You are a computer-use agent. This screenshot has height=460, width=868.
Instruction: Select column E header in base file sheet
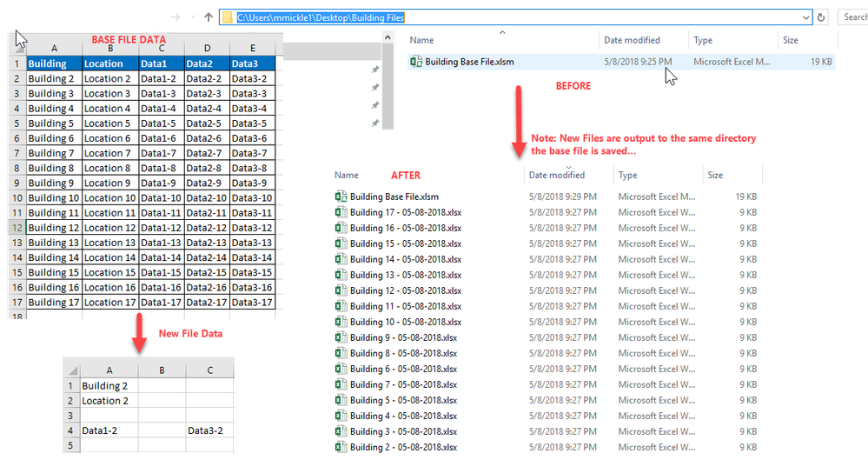[253, 48]
